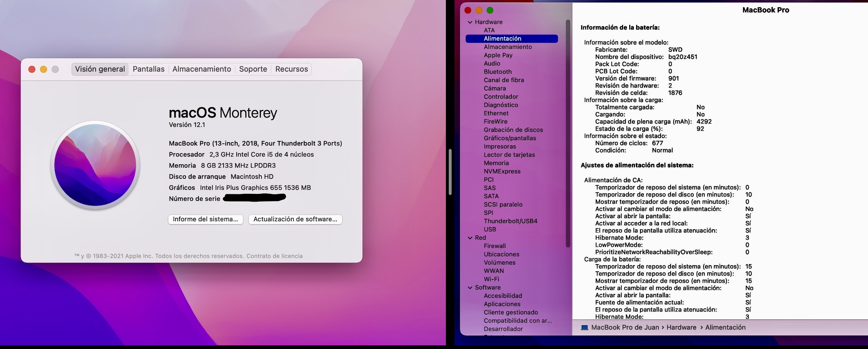This screenshot has height=349, width=868.
Task: Switch to the Soporte tab
Action: click(253, 69)
